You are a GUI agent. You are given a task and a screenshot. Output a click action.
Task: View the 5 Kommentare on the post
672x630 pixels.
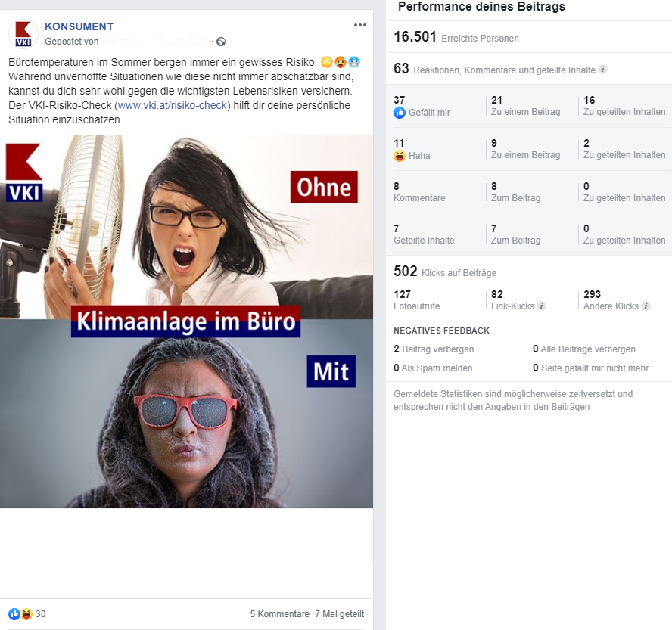pos(280,613)
